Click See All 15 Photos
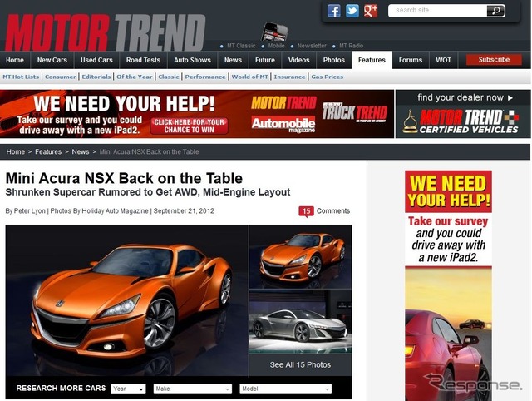 pyautogui.click(x=300, y=364)
